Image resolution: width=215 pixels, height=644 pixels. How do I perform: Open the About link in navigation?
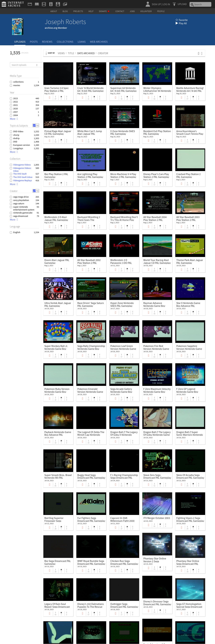[54, 11]
